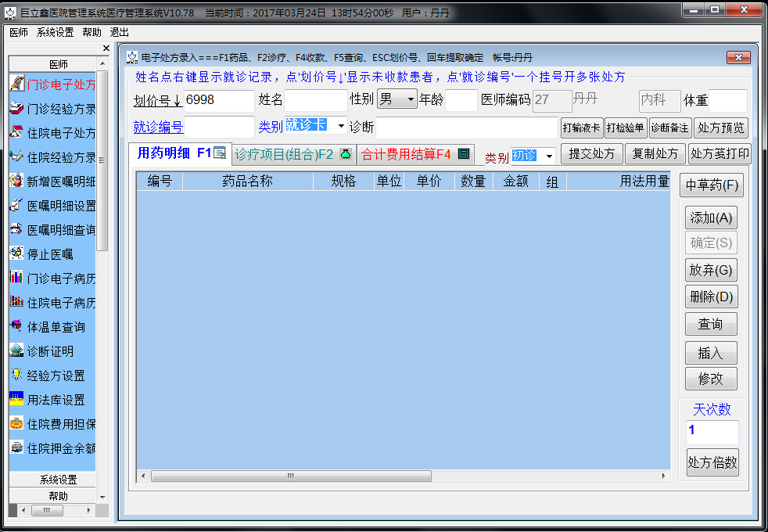The width and height of the screenshot is (768, 532).
Task: Switch to 诊疗项目(组合)F2 tab
Action: click(x=293, y=154)
